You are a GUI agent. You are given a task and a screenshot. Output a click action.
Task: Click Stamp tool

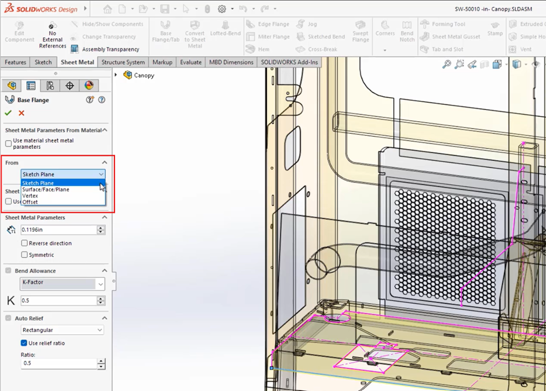(x=495, y=29)
